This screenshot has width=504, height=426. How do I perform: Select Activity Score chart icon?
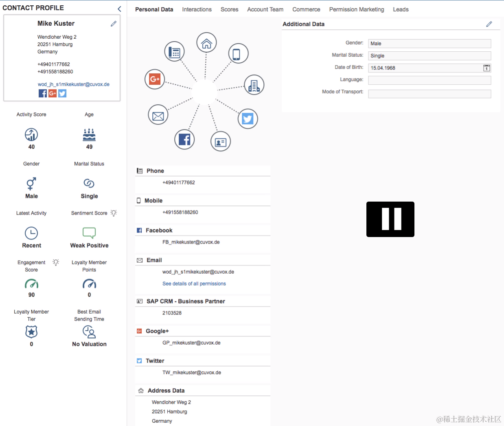tap(31, 134)
